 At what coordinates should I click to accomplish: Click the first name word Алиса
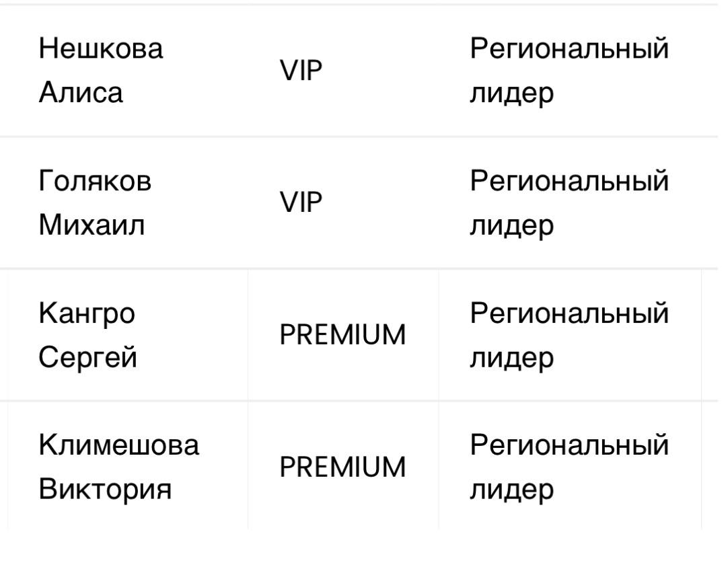click(81, 93)
